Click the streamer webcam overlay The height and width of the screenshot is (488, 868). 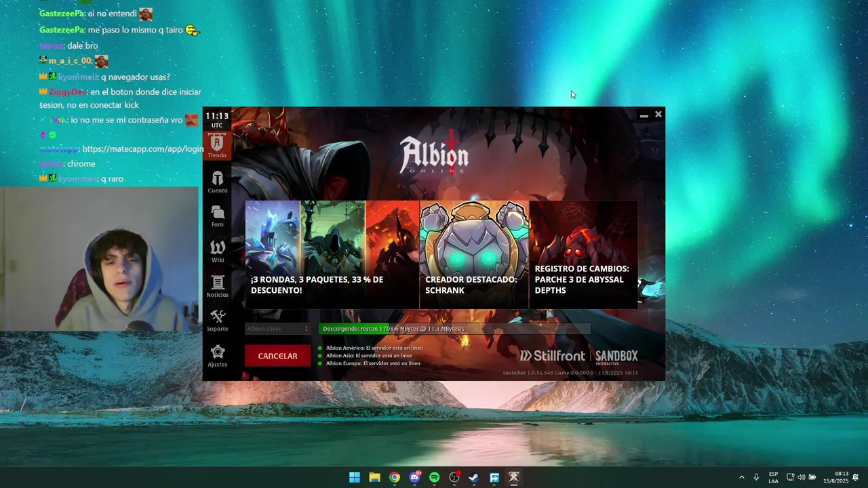click(x=100, y=259)
